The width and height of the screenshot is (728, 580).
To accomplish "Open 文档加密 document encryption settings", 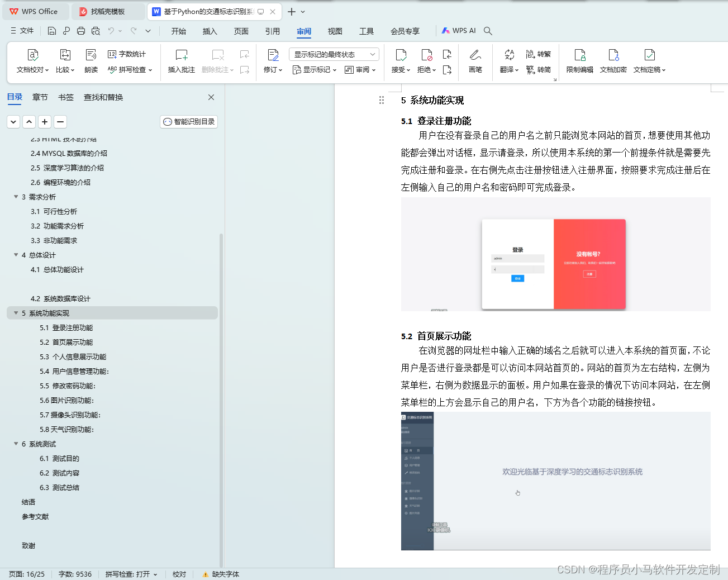I will [613, 61].
